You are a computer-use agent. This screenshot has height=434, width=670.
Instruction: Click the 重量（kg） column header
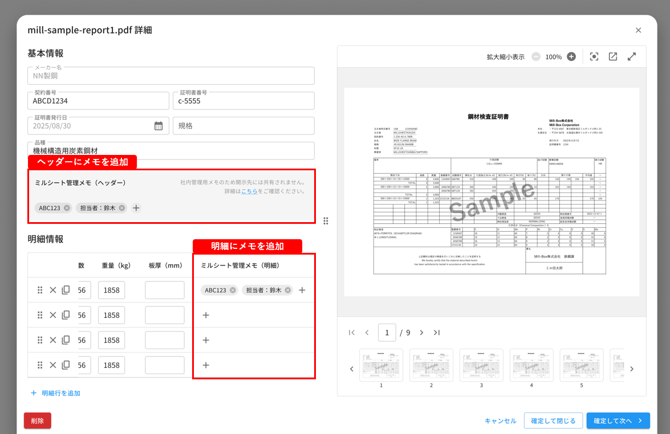pyautogui.click(x=116, y=266)
